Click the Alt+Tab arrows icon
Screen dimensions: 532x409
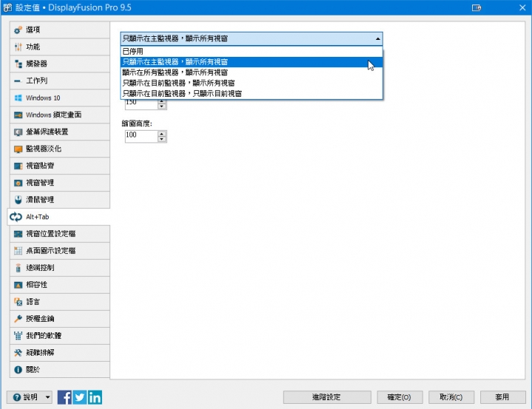click(16, 217)
